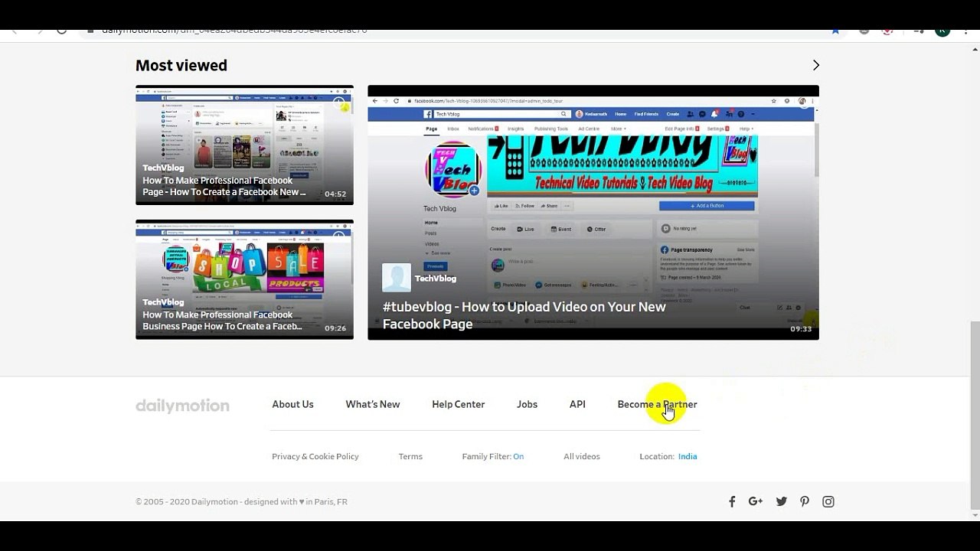
Task: Toggle the Family Filter On setting
Action: 518,456
